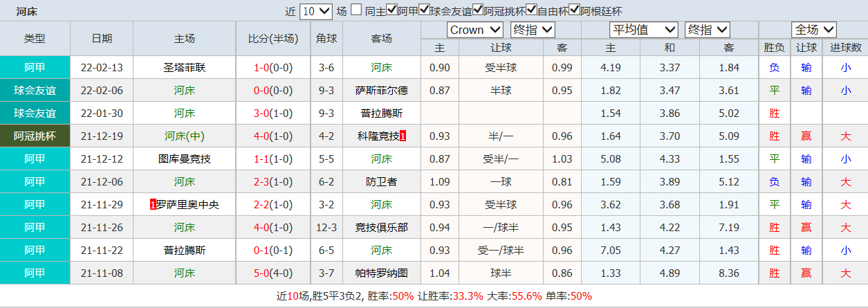
Task: Toggle the 同主 checkbox
Action: coord(356,10)
